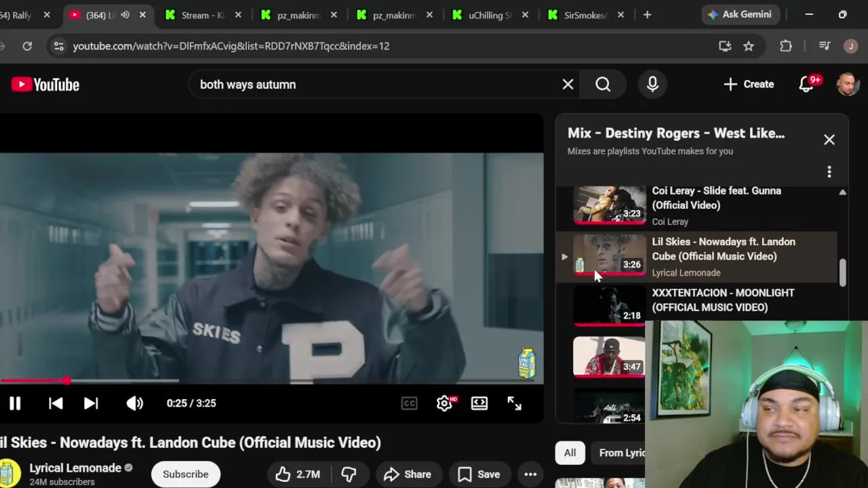Open the Create menu
The height and width of the screenshot is (488, 868).
pos(749,84)
